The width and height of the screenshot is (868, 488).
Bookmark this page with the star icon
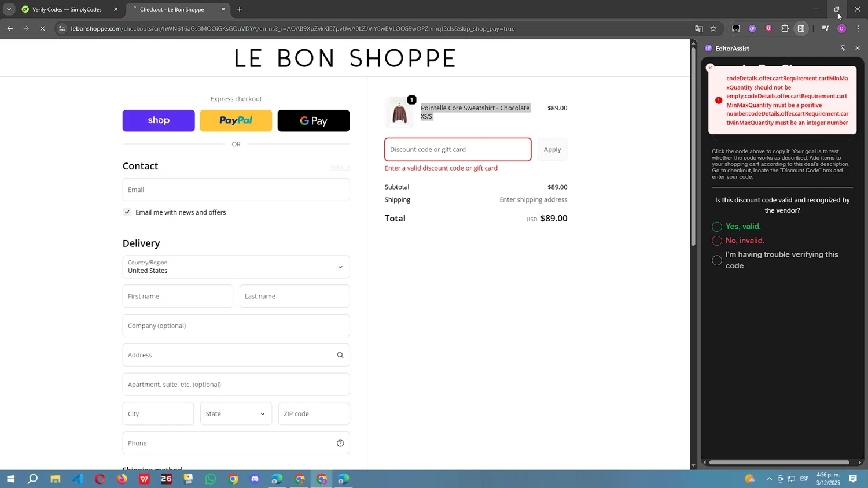(x=713, y=28)
